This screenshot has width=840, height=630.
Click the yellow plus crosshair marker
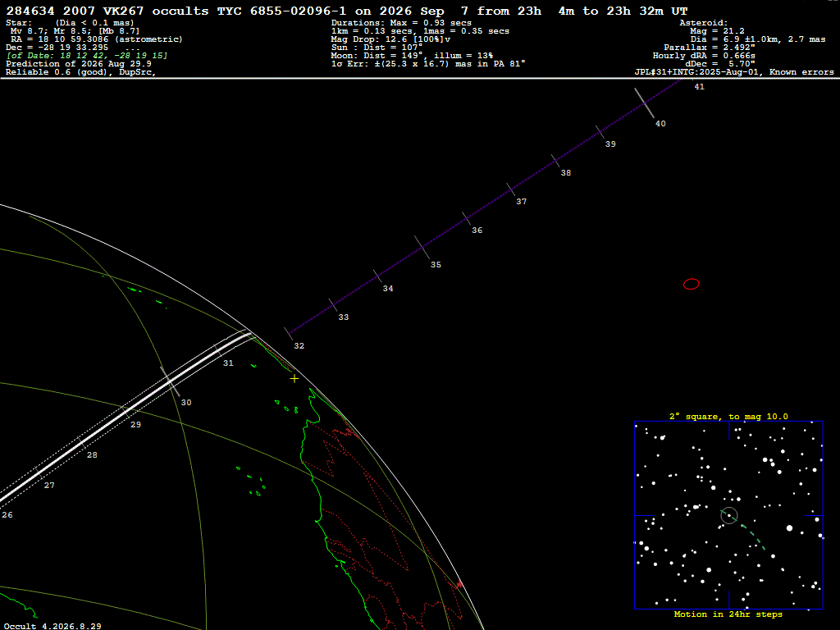pos(294,379)
